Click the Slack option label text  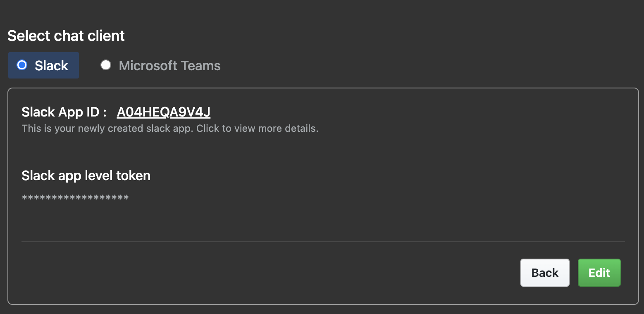point(51,66)
